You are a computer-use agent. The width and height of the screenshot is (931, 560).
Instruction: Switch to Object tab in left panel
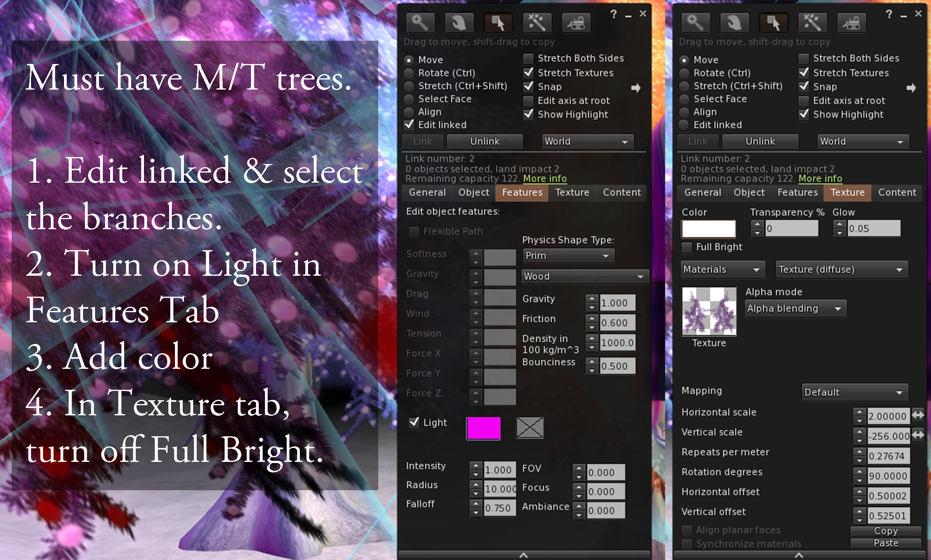tap(474, 192)
